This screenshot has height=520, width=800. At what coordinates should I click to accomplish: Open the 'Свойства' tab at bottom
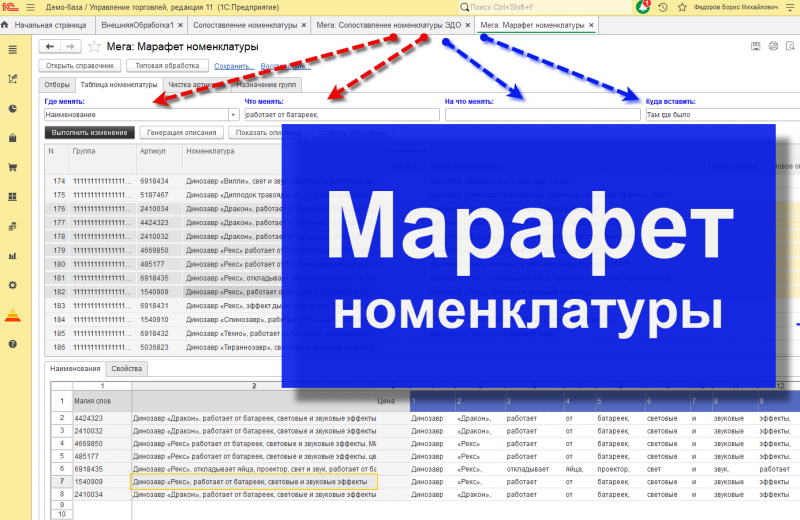coord(127,368)
